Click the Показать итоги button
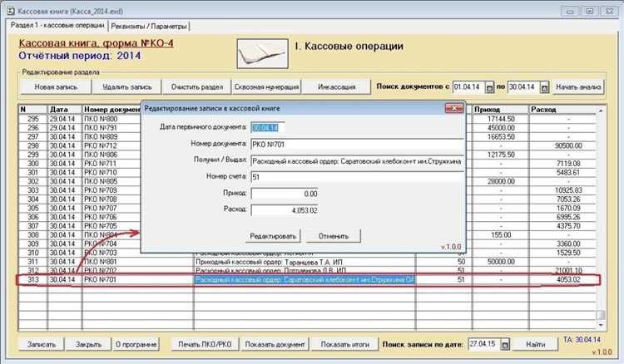Screen dimensions: 624x364 (x=345, y=344)
